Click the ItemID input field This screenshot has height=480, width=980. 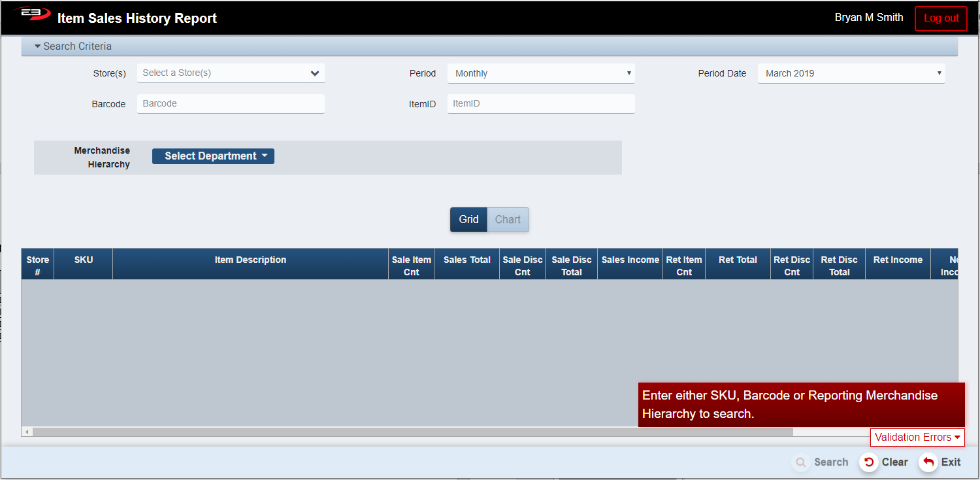540,104
